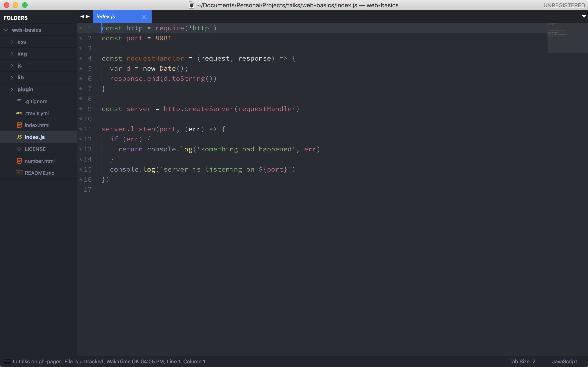Screen dimensions: 588x367
Task: Click the text file icon beside .gitignore
Action: (19, 101)
